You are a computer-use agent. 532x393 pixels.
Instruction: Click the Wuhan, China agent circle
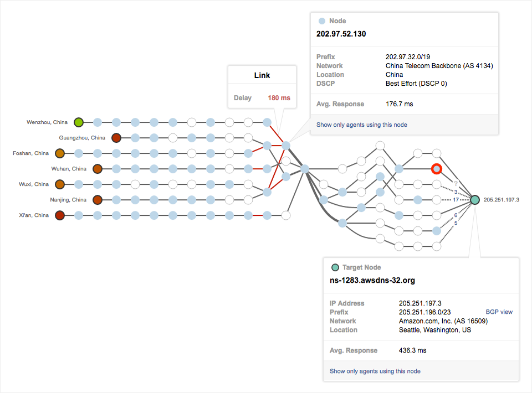coord(98,169)
